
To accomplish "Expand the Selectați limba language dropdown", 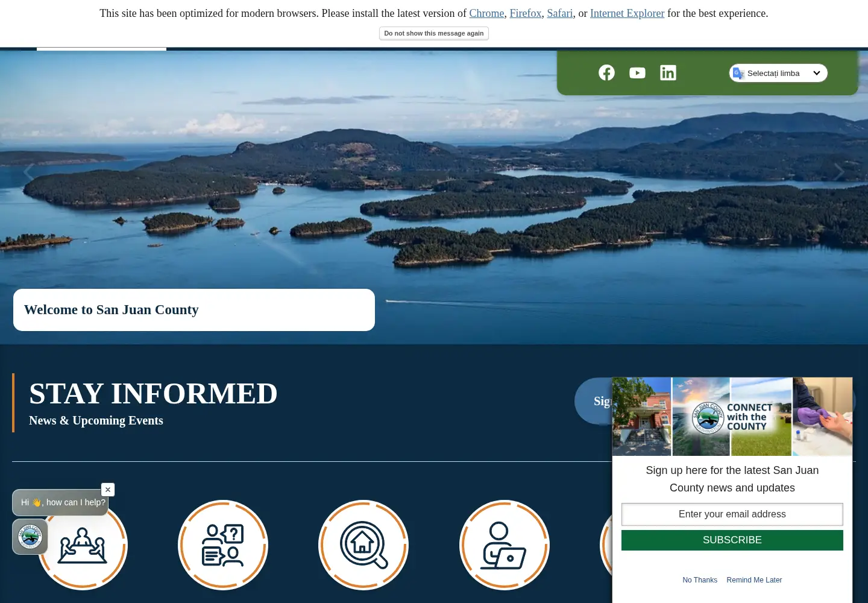I will (778, 73).
